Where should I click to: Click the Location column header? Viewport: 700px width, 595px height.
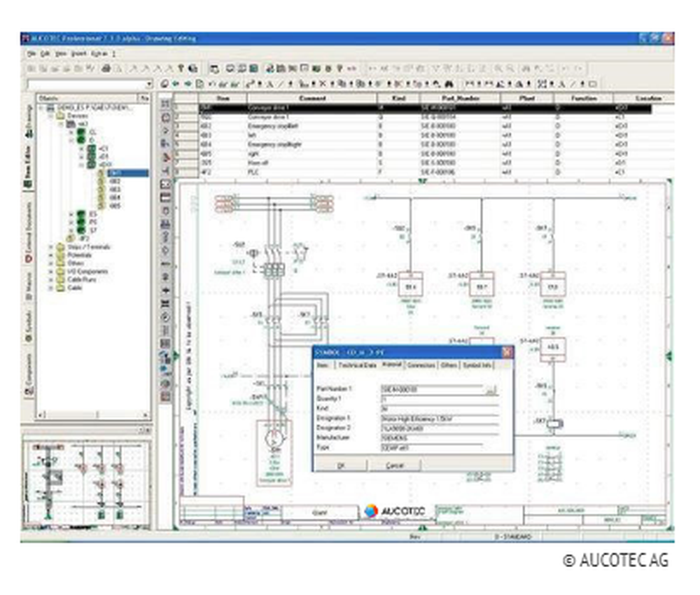coord(644,98)
